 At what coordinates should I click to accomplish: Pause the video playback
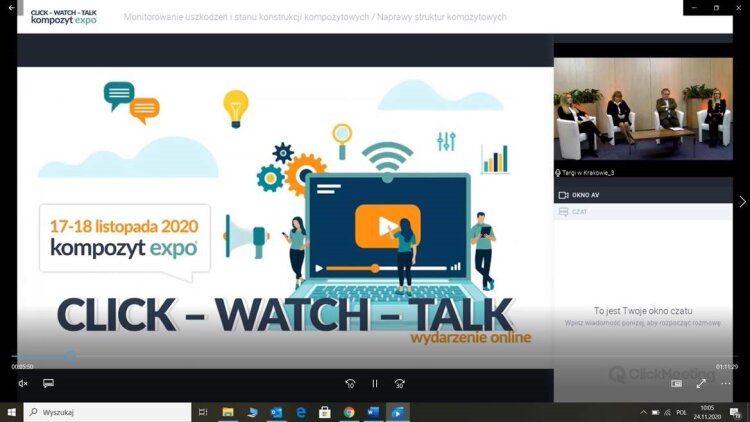375,384
